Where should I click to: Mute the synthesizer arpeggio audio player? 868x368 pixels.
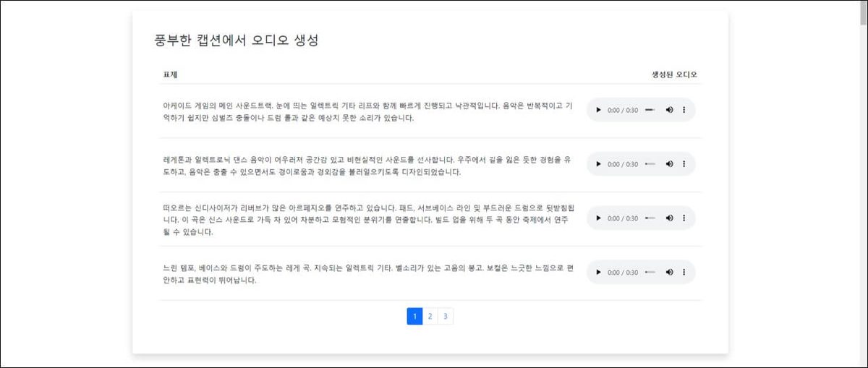(x=669, y=218)
